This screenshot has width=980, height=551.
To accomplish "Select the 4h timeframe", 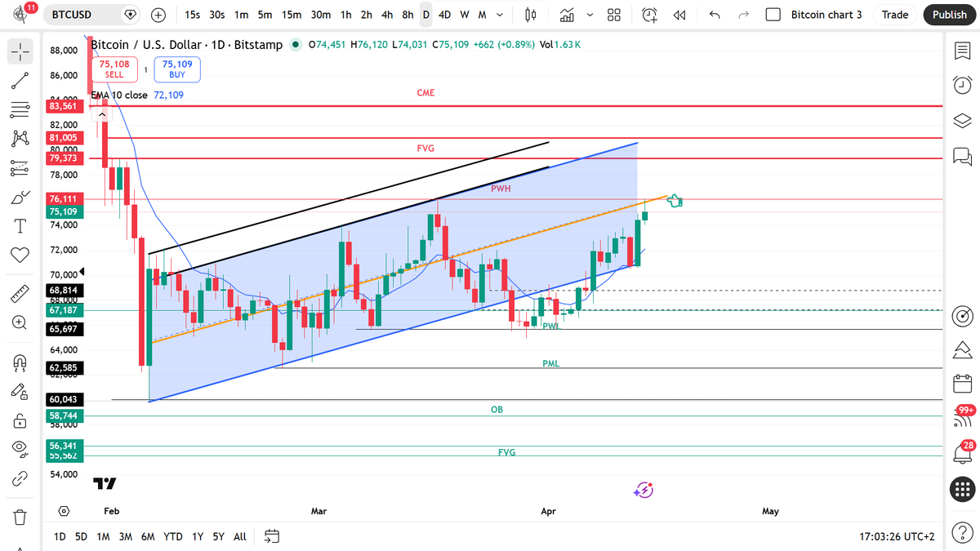I will click(x=387, y=15).
